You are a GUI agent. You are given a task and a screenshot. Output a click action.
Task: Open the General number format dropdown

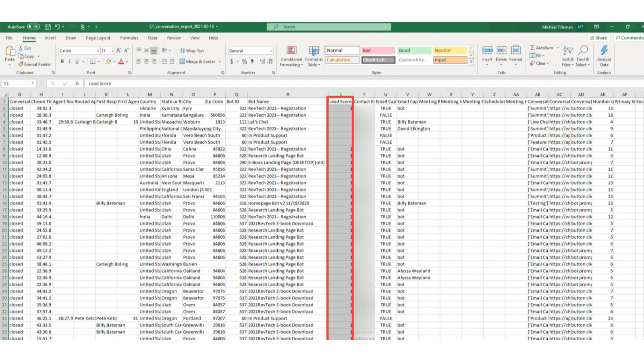coord(271,51)
